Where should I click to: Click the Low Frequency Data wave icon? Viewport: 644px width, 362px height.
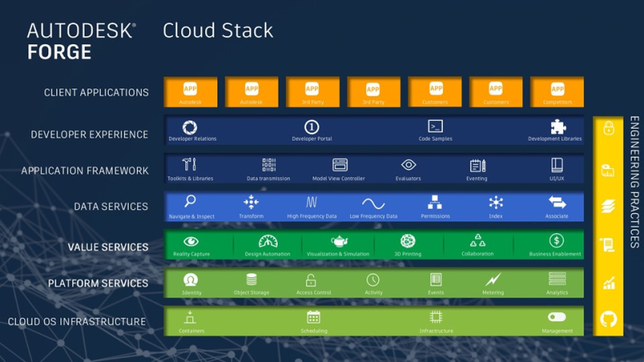[374, 204]
